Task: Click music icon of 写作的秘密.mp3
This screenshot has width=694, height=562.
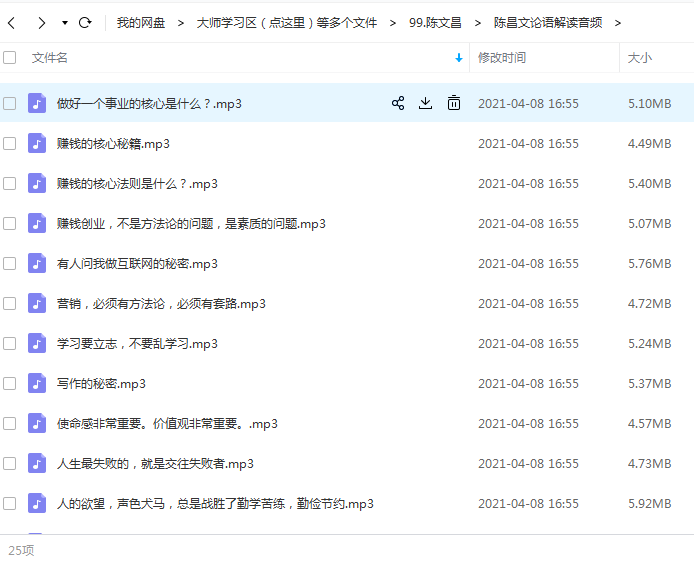Action: click(x=37, y=383)
